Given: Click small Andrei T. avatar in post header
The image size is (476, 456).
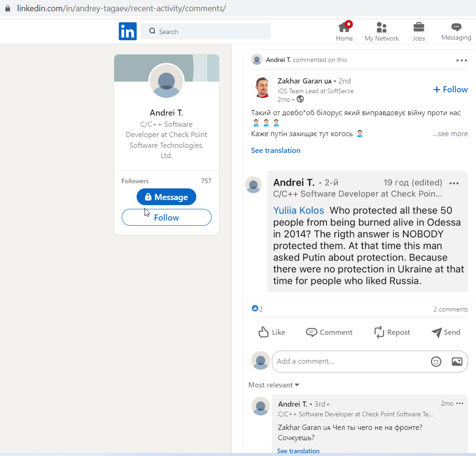Looking at the screenshot, I should coord(256,60).
